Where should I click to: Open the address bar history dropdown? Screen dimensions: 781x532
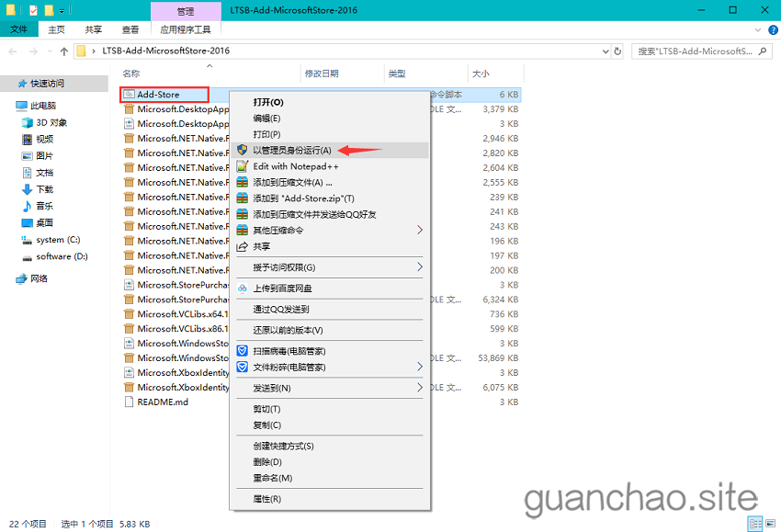pos(605,52)
